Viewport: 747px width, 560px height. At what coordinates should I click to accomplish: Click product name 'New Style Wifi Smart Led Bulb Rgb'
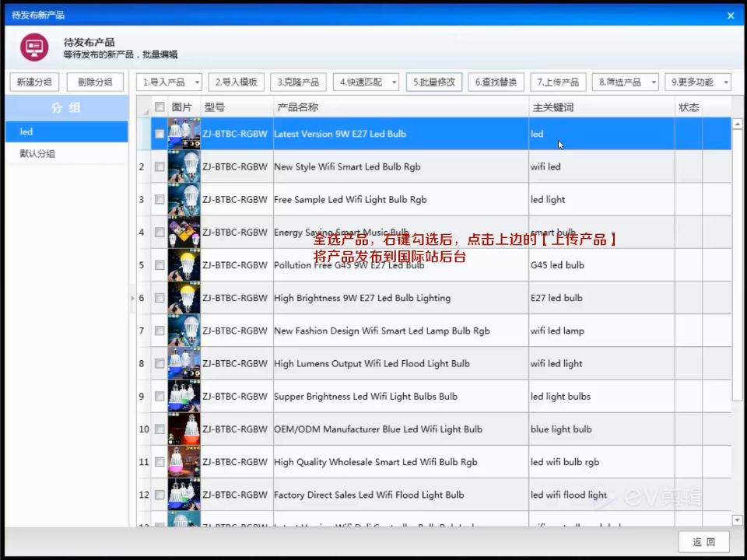(x=347, y=166)
